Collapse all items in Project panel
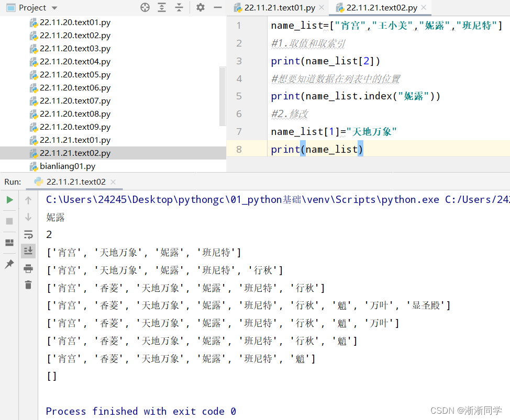 pyautogui.click(x=179, y=7)
